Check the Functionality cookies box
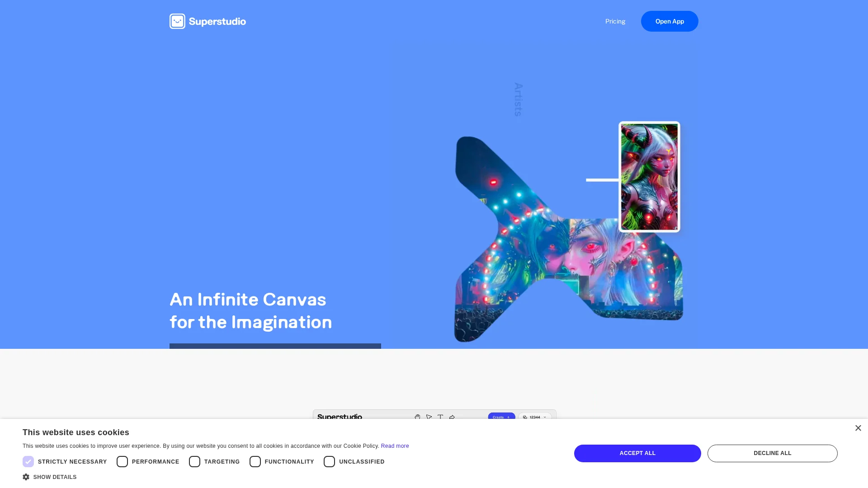The height and width of the screenshot is (488, 868). (255, 461)
